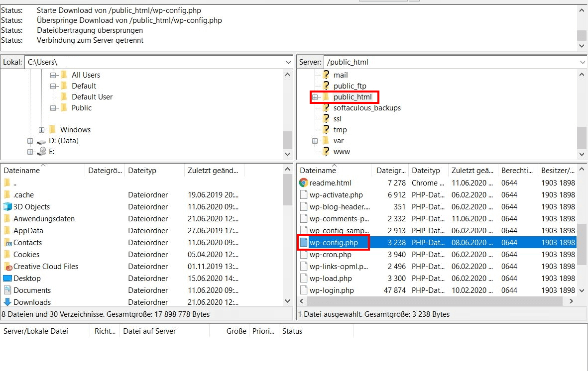Expand the Windows folder node
Screen dimensions: 588x371
point(42,130)
